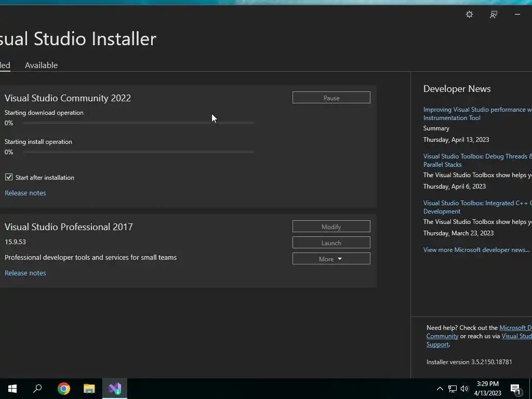Image resolution: width=532 pixels, height=399 pixels.
Task: Switch to the Installed tab
Action: point(4,65)
